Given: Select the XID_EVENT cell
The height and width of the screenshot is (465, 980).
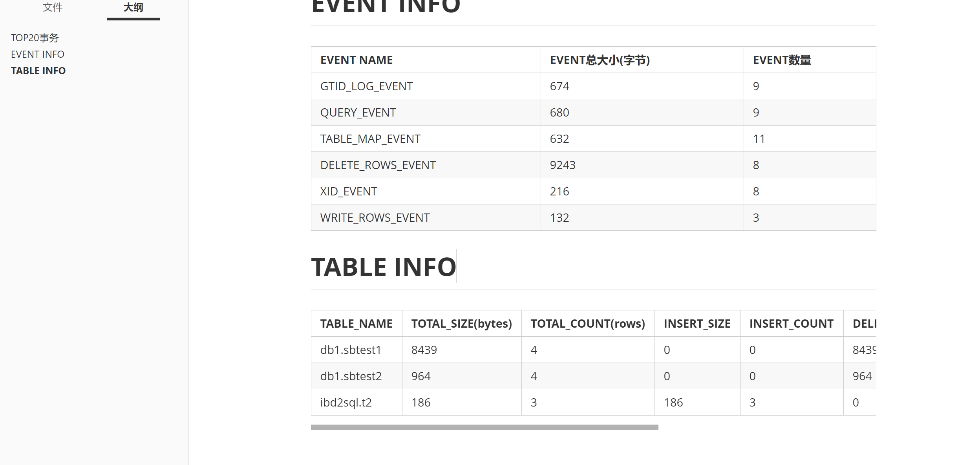Looking at the screenshot, I should point(348,191).
